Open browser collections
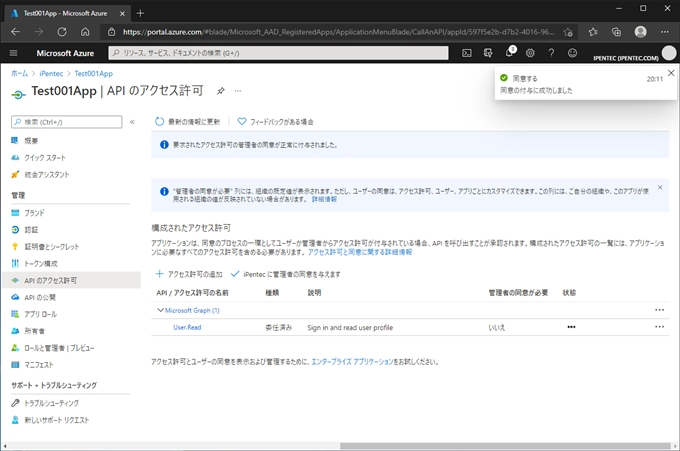The height and width of the screenshot is (451, 680). (616, 32)
